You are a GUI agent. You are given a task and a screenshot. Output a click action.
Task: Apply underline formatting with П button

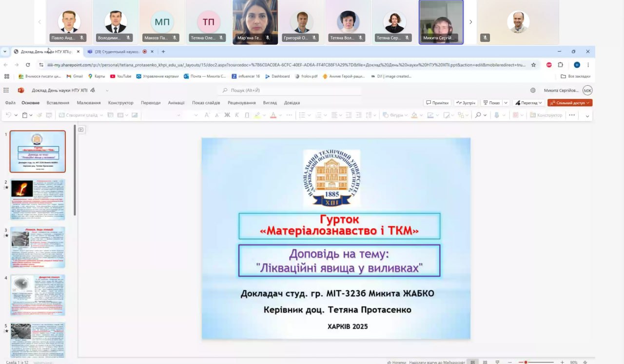(x=247, y=115)
